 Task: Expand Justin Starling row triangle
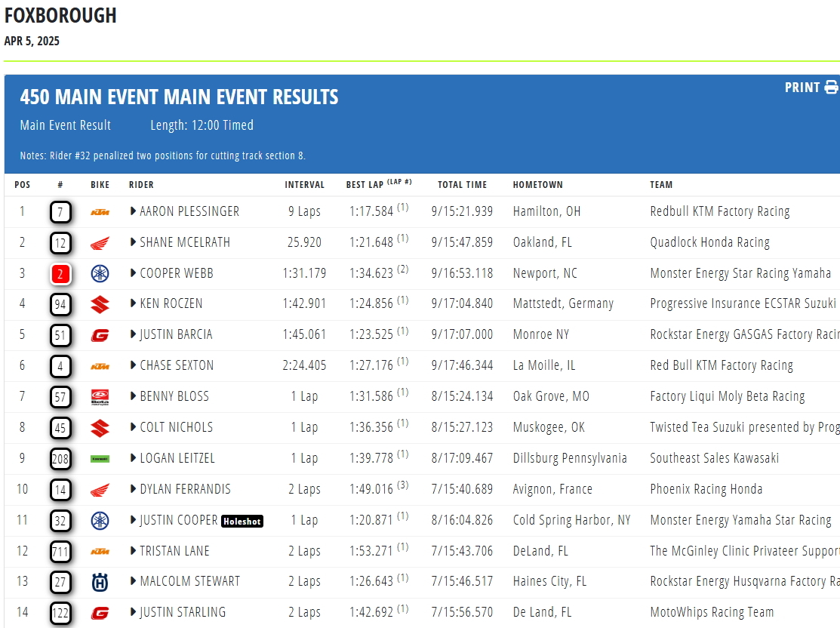point(133,612)
